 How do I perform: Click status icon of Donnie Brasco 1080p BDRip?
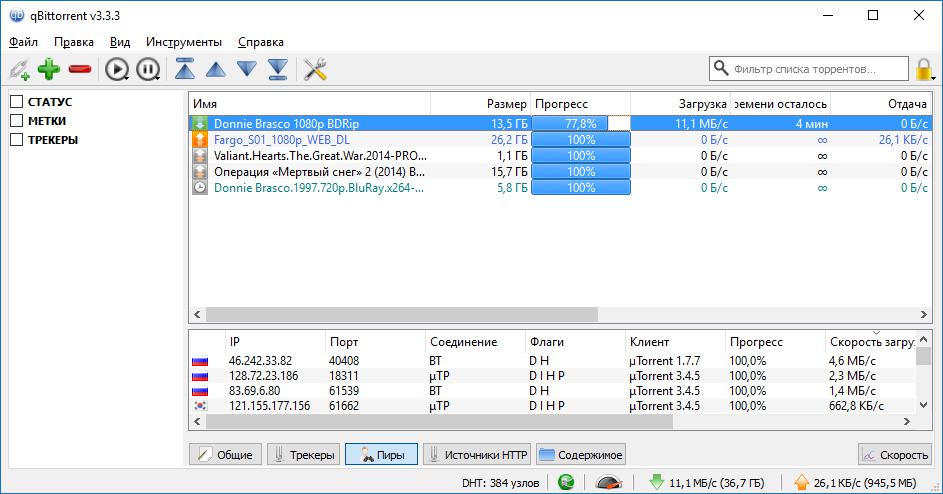(200, 123)
